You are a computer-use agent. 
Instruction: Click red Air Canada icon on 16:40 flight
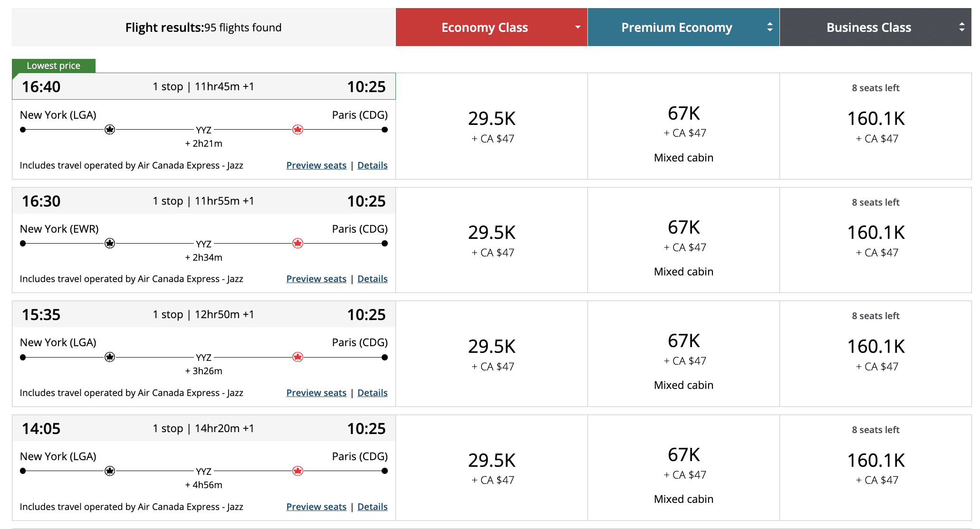coord(298,130)
